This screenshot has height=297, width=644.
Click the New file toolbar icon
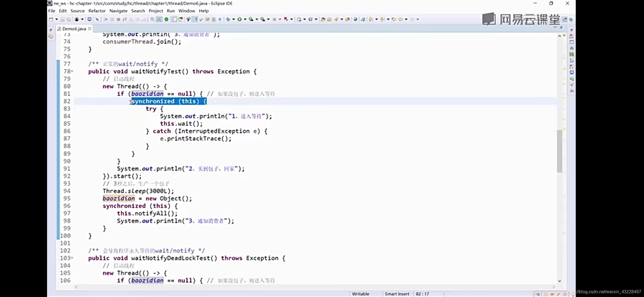point(51,19)
